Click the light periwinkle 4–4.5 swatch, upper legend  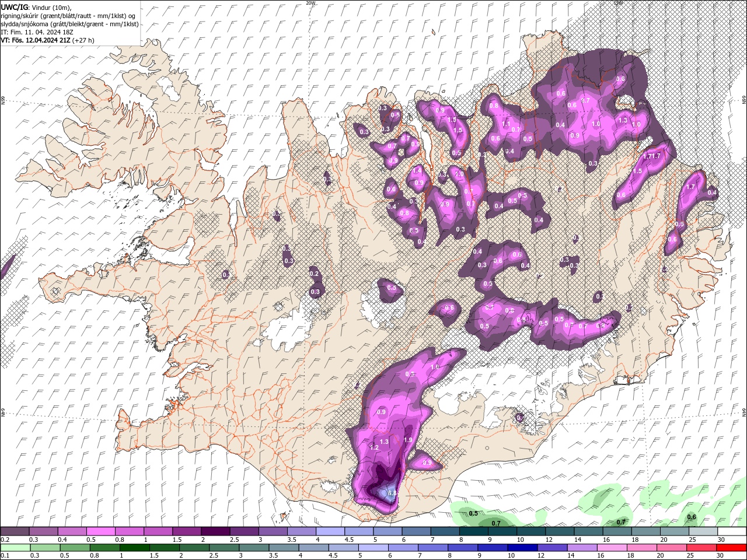pos(330,531)
